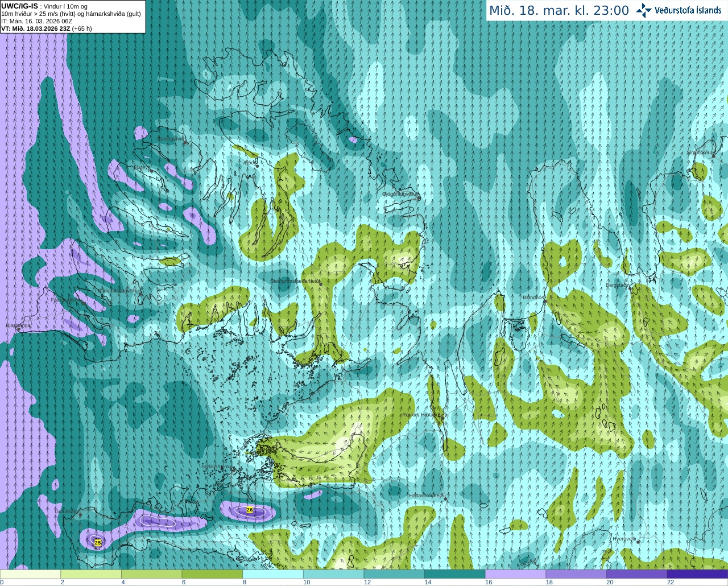
Task: Click the yellow gust label 25
Action: point(98,543)
